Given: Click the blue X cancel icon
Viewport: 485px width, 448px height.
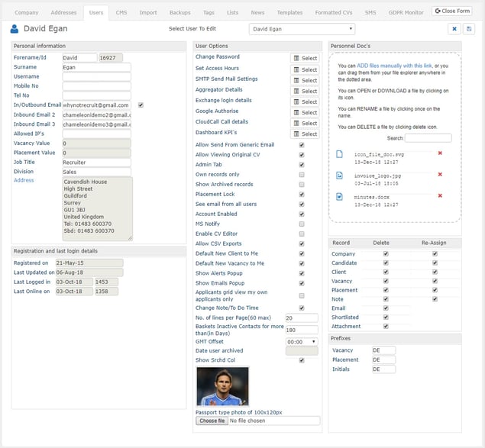Looking at the screenshot, I should (454, 29).
